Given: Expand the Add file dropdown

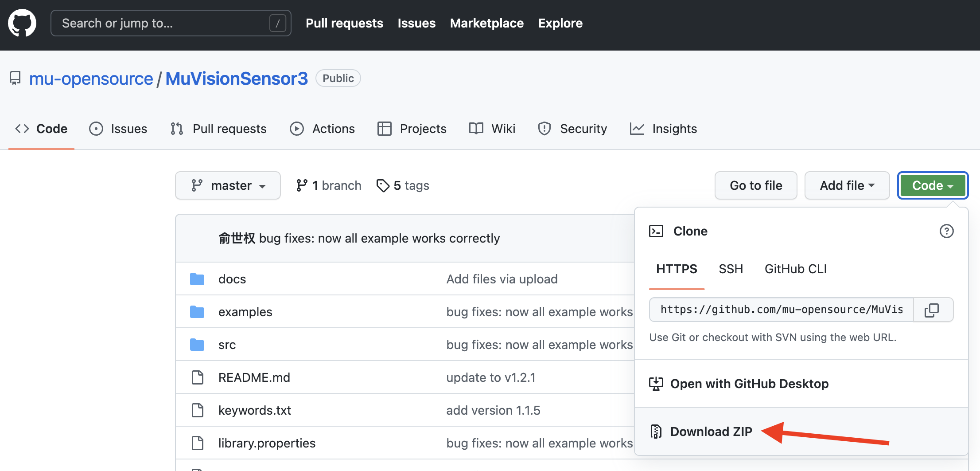Looking at the screenshot, I should click(x=847, y=185).
